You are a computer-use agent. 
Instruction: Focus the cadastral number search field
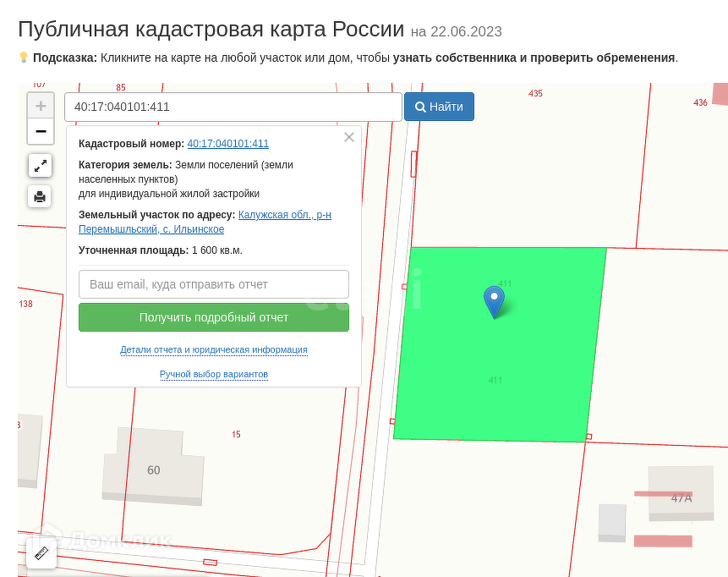pos(233,107)
